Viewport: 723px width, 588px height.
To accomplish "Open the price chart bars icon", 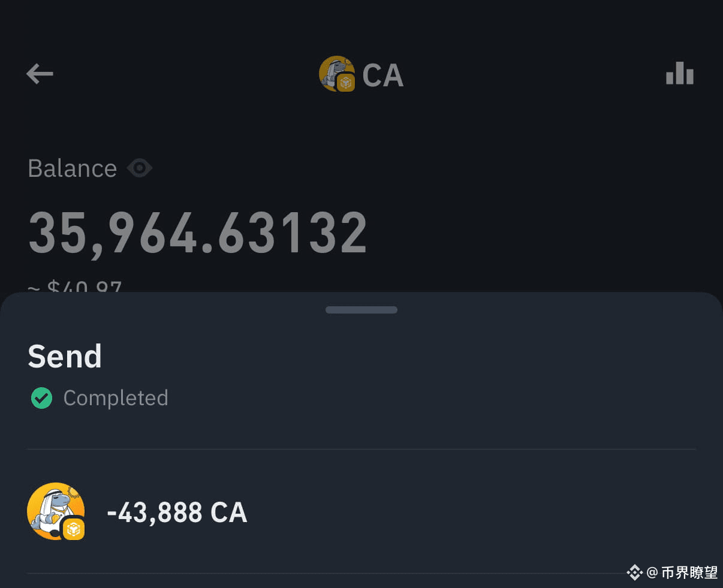I will (680, 73).
